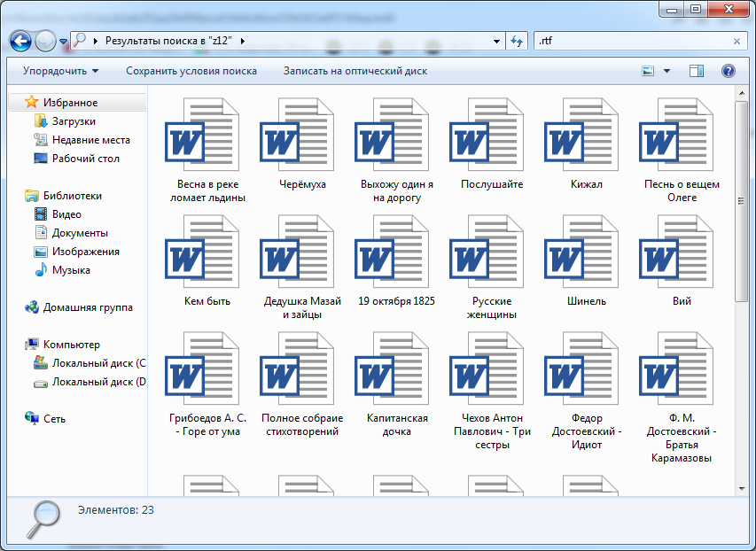
Task: Select Избранное in the navigation pane
Action: (x=77, y=102)
